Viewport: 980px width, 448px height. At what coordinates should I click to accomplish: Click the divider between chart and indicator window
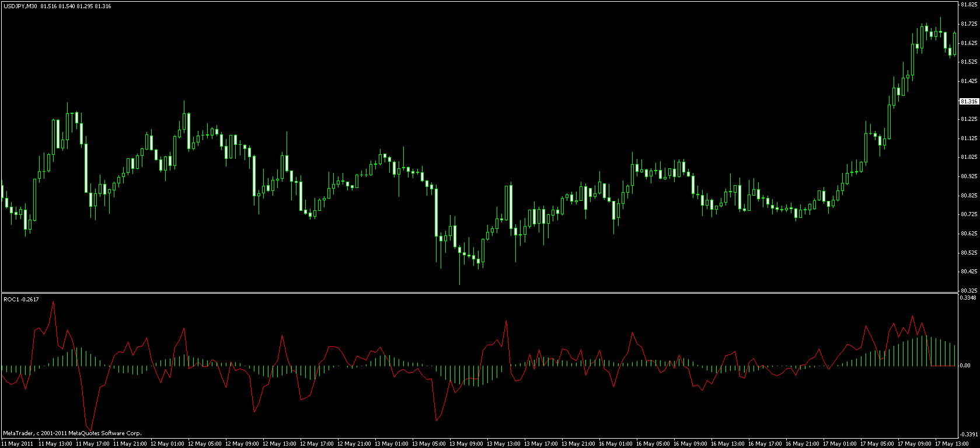click(x=479, y=293)
